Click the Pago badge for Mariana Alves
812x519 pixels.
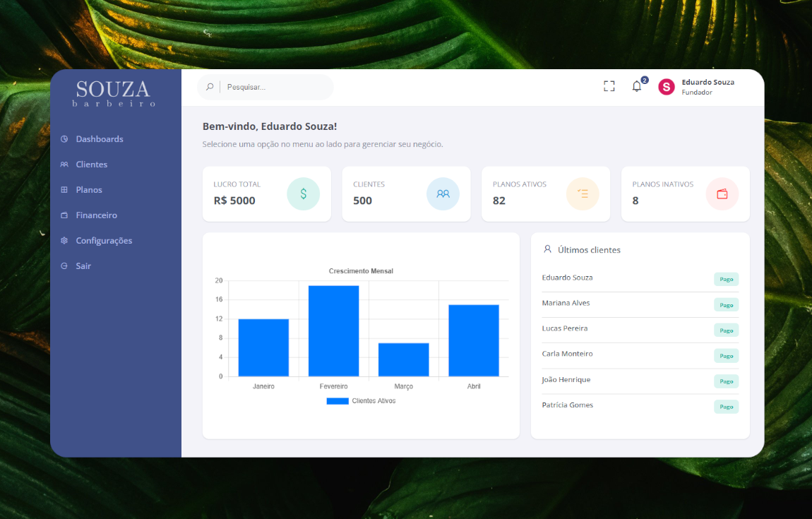coord(726,304)
